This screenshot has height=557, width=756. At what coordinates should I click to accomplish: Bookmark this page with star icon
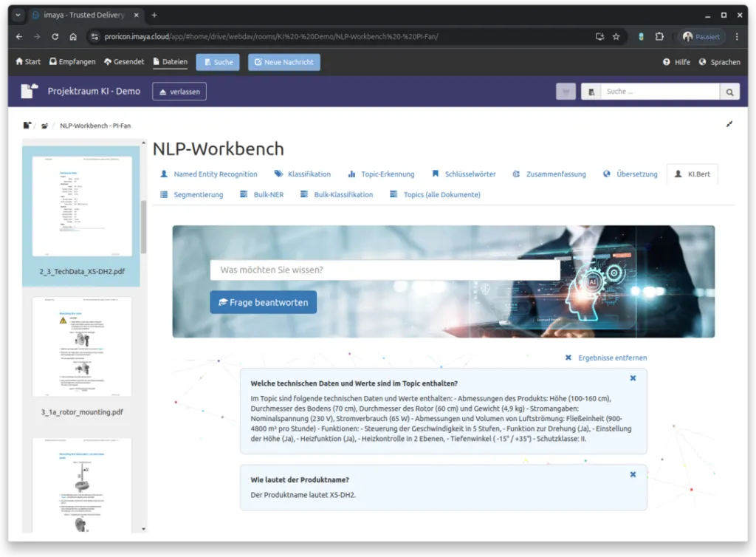pyautogui.click(x=616, y=36)
